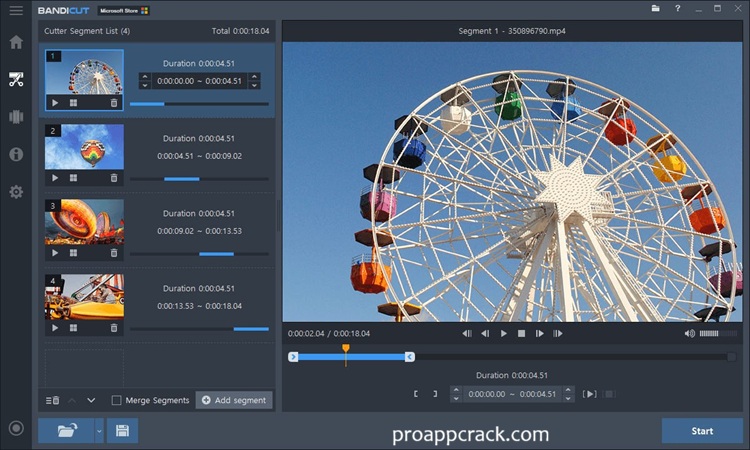
Task: Enable the Merge Segments checkbox
Action: click(x=117, y=400)
